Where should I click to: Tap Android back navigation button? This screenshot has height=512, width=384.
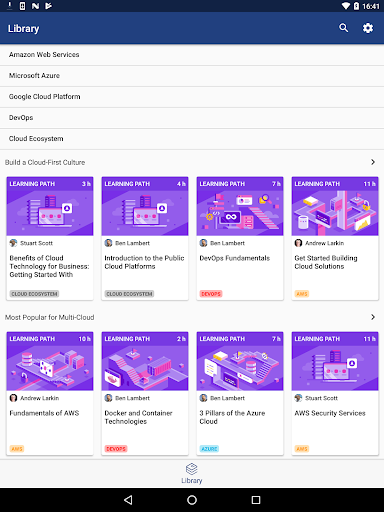(128, 500)
